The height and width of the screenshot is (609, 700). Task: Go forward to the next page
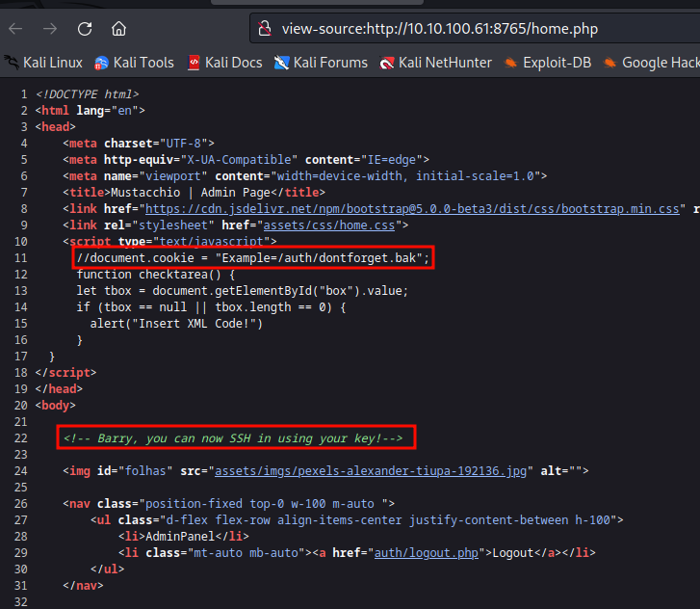(x=50, y=29)
